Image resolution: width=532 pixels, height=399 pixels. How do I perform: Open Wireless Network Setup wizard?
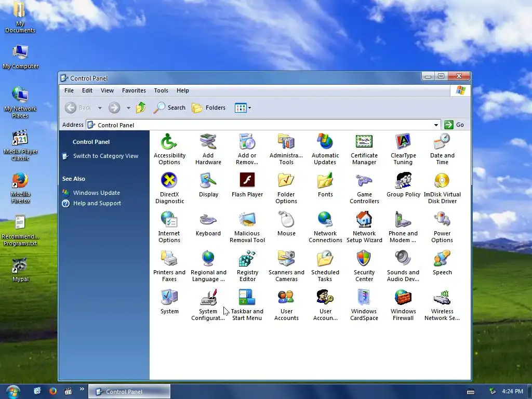pyautogui.click(x=442, y=305)
